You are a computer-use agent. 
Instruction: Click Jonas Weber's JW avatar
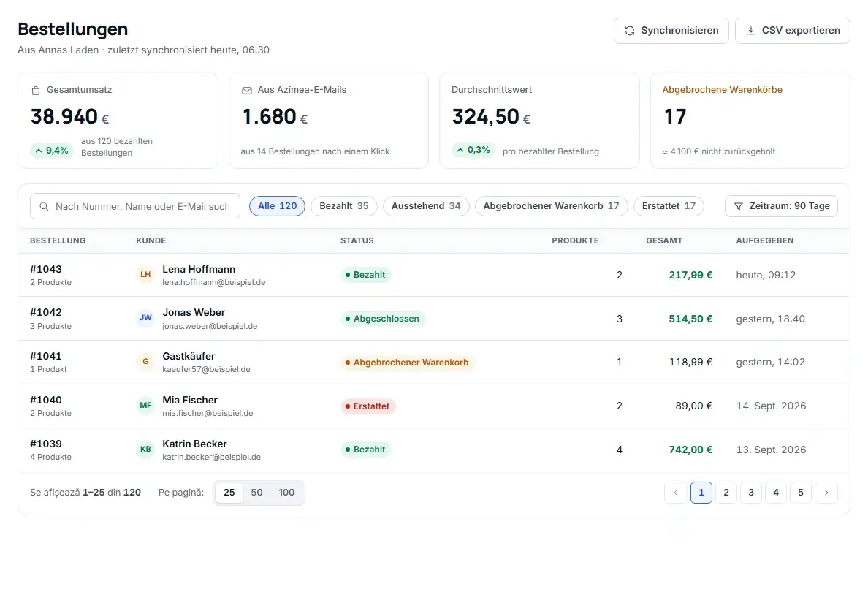[145, 318]
